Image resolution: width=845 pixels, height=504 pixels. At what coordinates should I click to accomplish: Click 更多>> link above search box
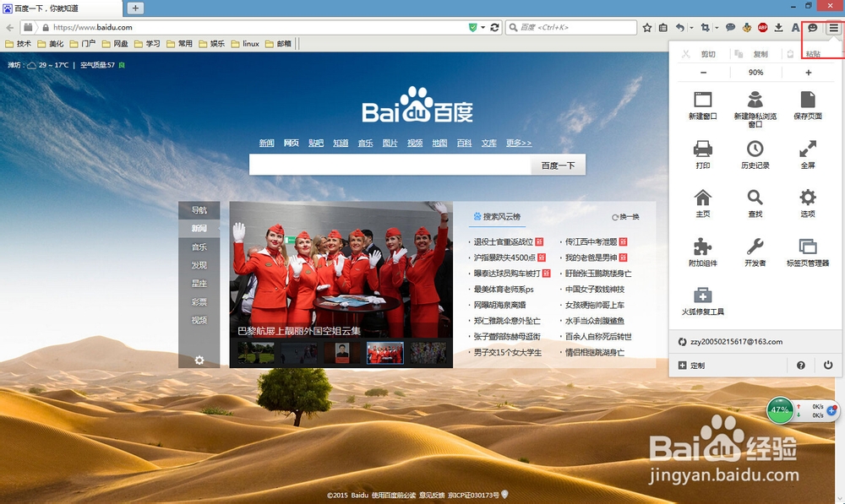[x=519, y=143]
